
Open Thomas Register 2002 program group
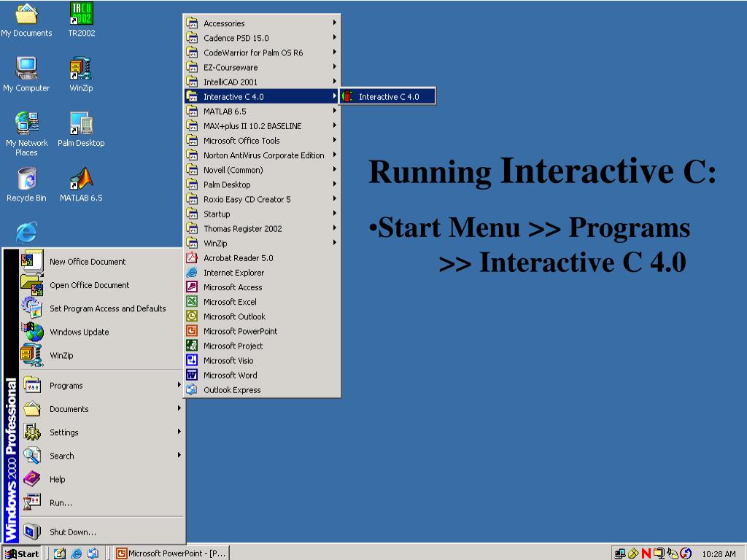click(x=262, y=228)
